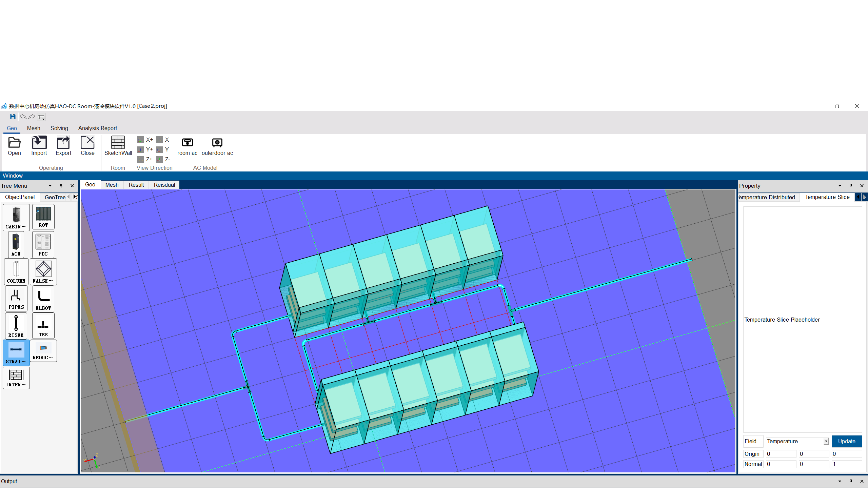Set view direction to Z-
Screen dimensions: 868x488
pos(164,159)
